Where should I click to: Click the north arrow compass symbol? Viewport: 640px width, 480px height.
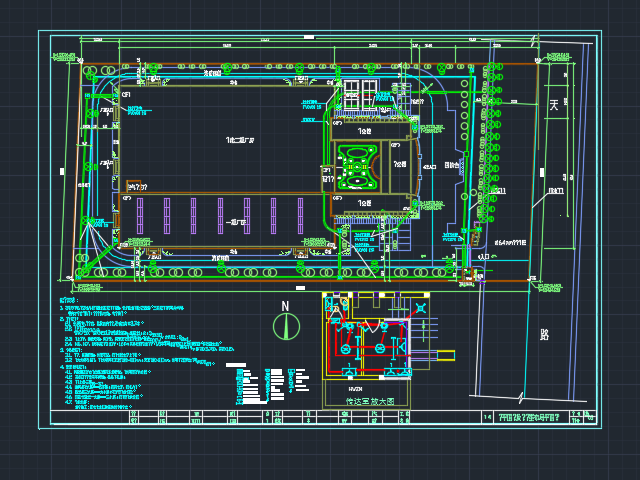coord(285,326)
